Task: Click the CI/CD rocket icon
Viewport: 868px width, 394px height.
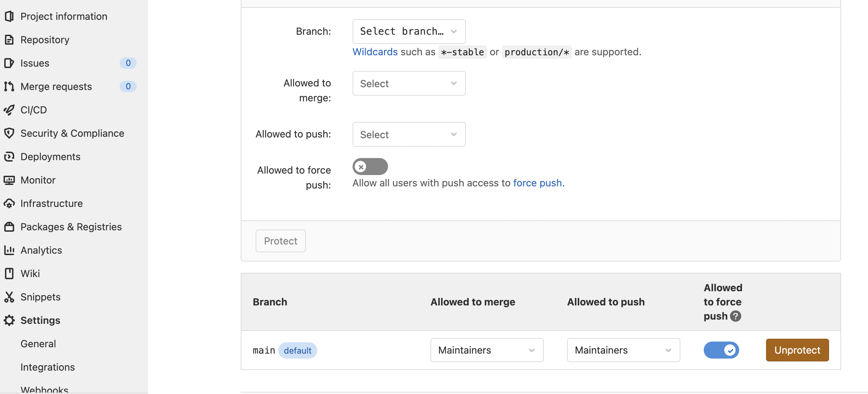Action: click(9, 110)
